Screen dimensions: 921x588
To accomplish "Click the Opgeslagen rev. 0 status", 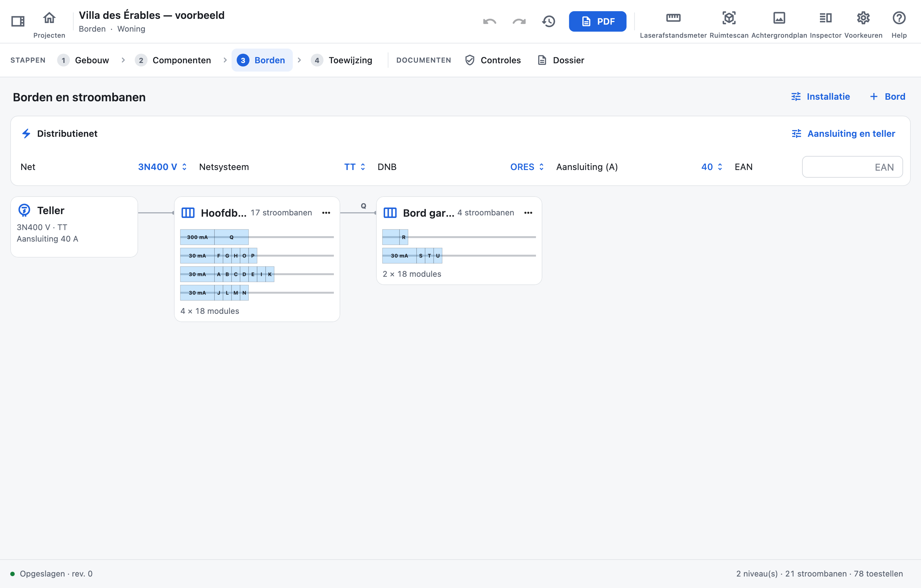I will tap(51, 574).
